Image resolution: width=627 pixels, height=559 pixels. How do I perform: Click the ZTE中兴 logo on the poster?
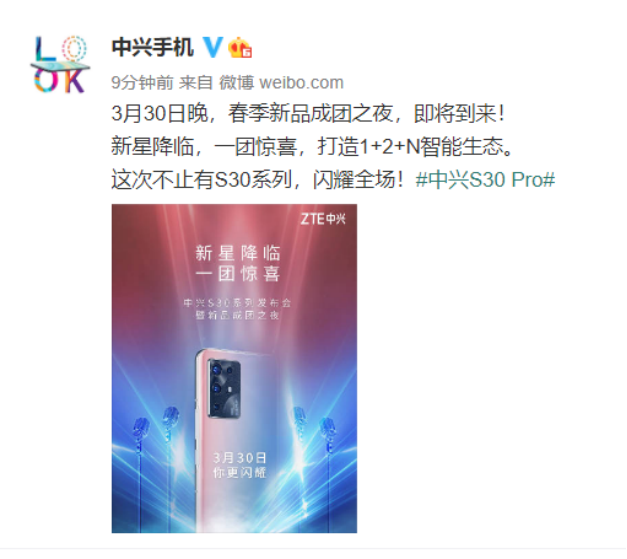pos(323,219)
